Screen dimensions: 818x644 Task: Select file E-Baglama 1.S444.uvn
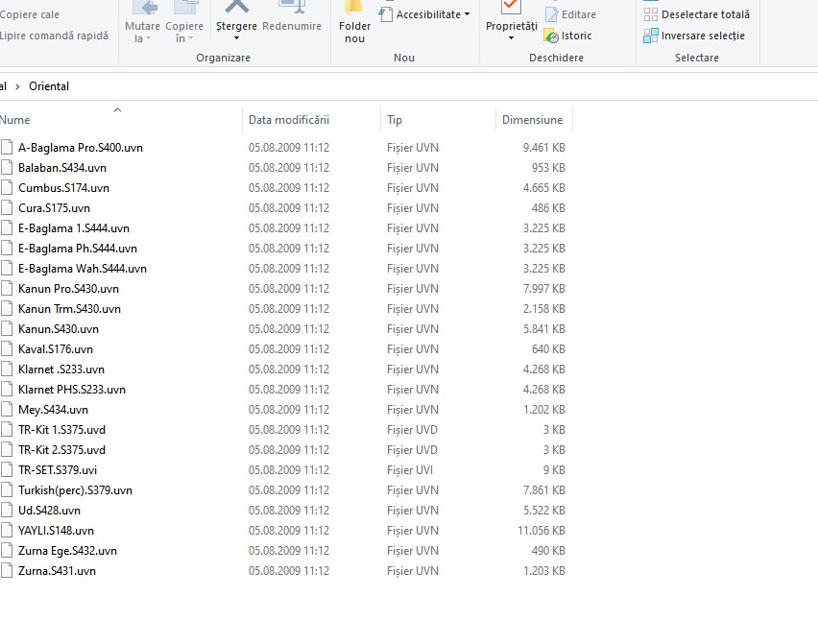click(x=74, y=228)
